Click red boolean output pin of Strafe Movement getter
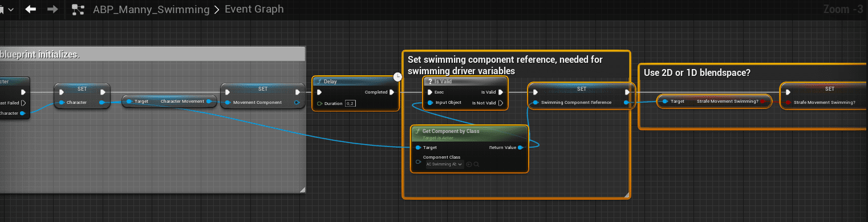Viewport: 868px width, 222px height. click(762, 102)
